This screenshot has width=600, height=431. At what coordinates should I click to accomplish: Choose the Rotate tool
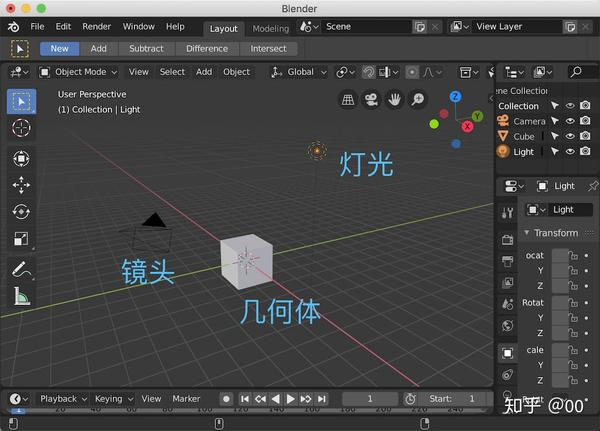[x=21, y=212]
